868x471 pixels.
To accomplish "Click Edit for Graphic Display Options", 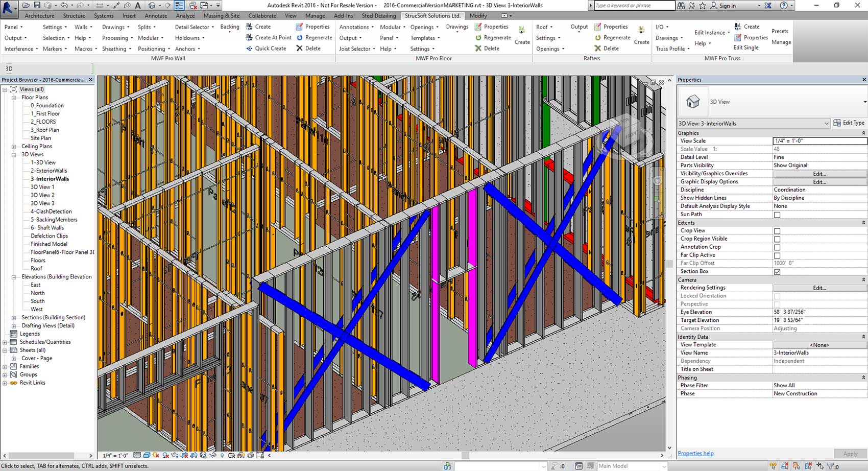I will click(819, 182).
